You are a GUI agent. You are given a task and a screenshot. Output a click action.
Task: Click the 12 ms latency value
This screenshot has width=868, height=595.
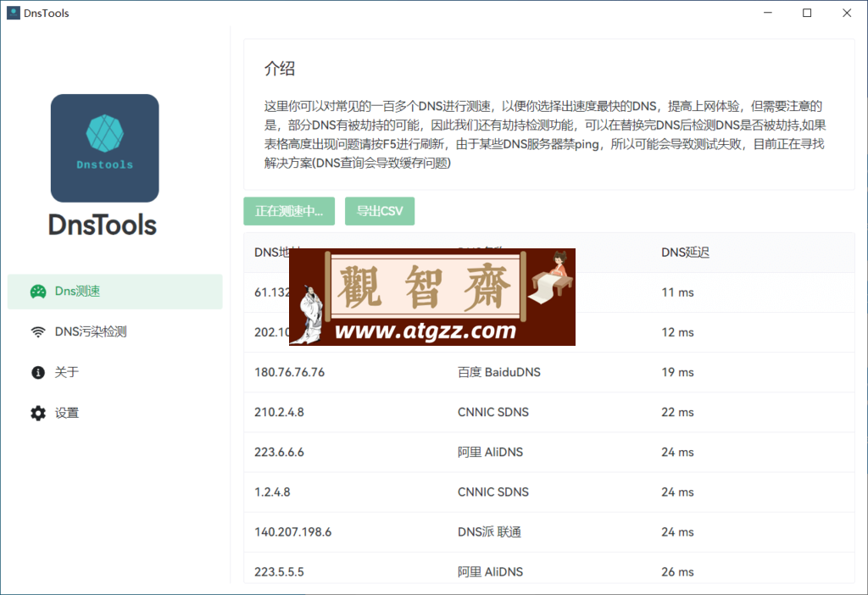point(677,332)
